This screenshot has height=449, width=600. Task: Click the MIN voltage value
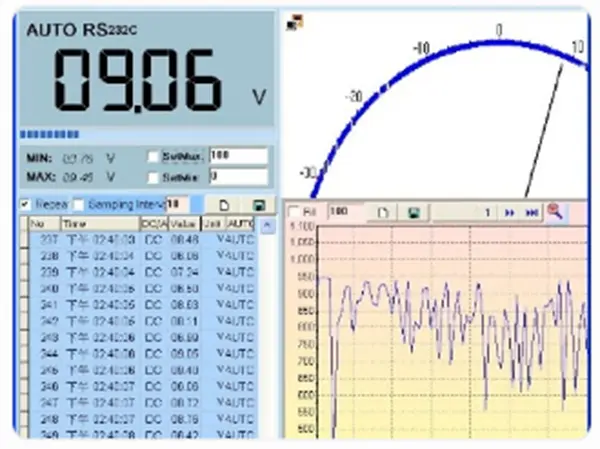point(78,158)
